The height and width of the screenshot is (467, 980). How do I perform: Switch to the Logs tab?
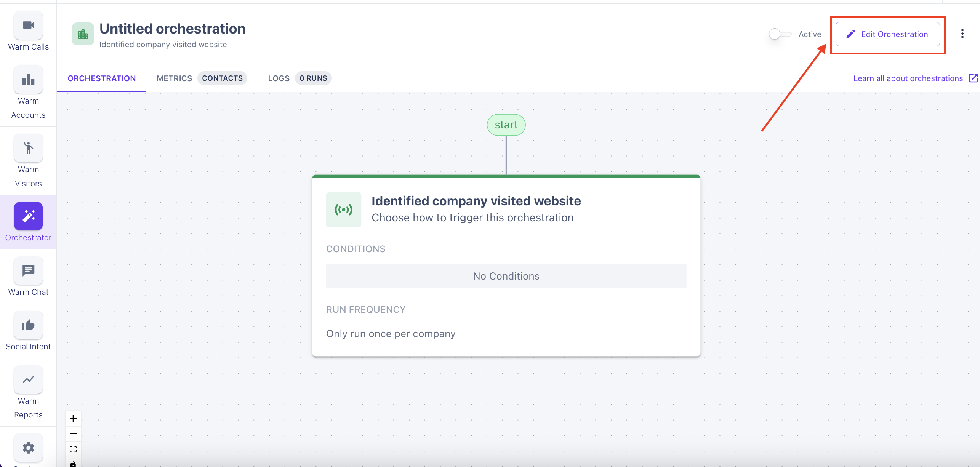(279, 78)
